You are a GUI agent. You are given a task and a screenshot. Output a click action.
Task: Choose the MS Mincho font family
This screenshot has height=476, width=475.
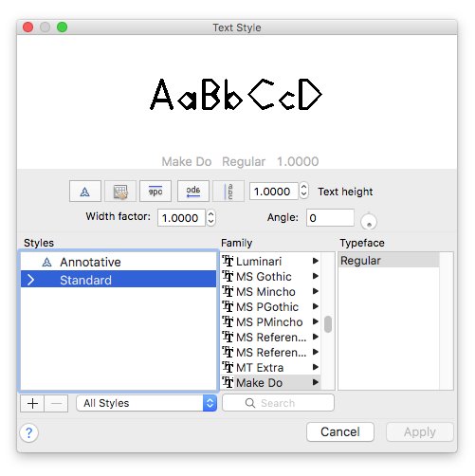click(x=270, y=292)
